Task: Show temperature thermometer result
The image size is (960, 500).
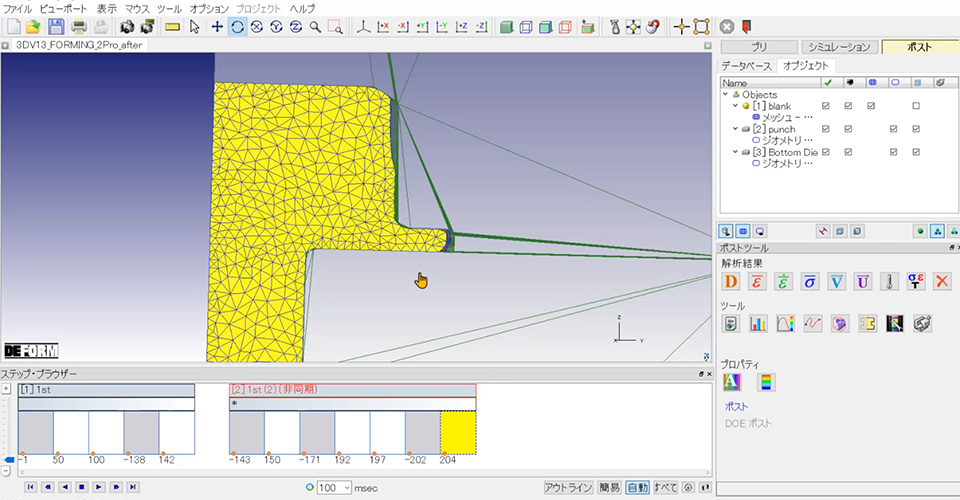Action: click(890, 282)
